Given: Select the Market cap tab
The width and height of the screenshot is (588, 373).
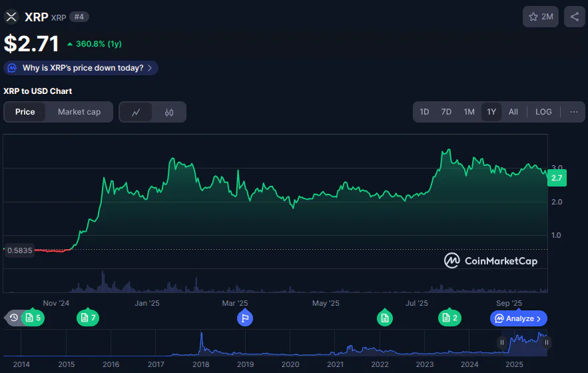Looking at the screenshot, I should pyautogui.click(x=79, y=112).
